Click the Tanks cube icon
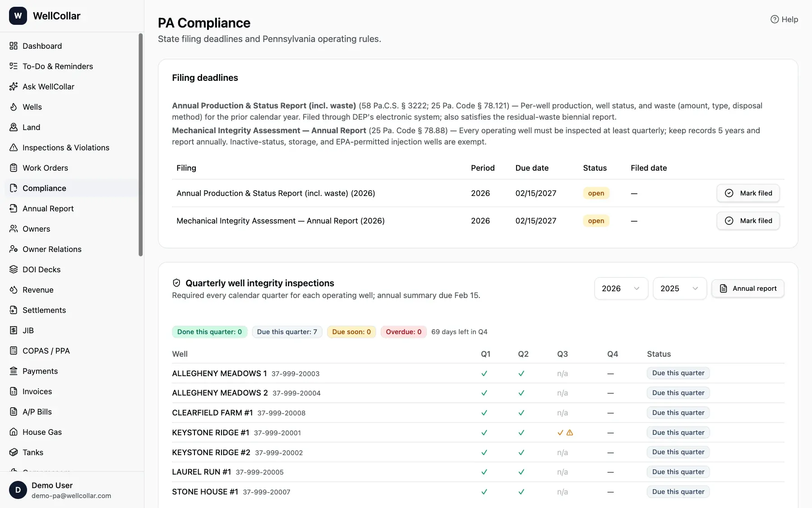The image size is (812, 508). 14,452
